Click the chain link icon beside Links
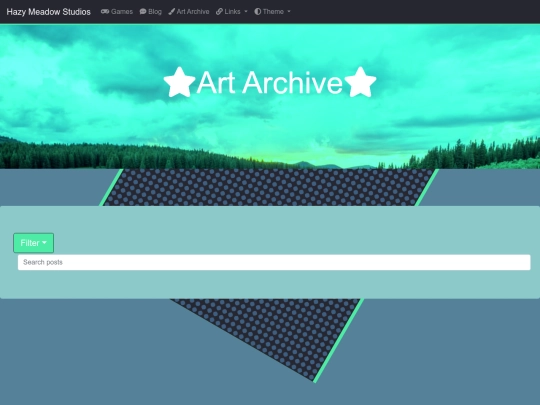 [219, 12]
